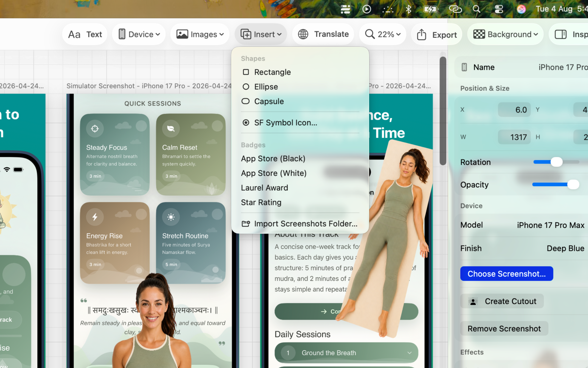Click the Choose Screenshot… button
This screenshot has width=588, height=368.
[507, 274]
